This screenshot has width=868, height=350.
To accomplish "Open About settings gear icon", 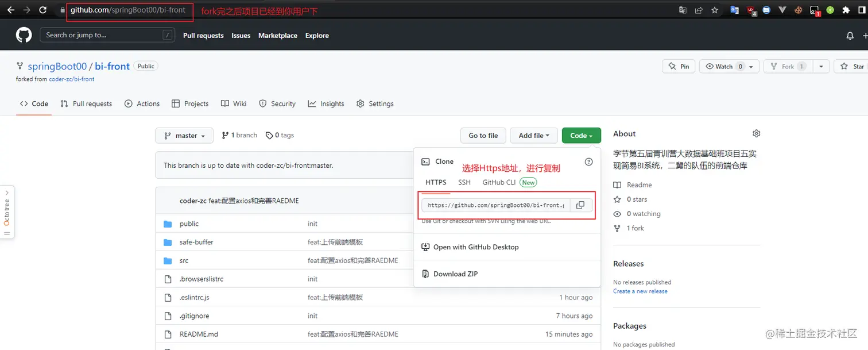I will (756, 133).
